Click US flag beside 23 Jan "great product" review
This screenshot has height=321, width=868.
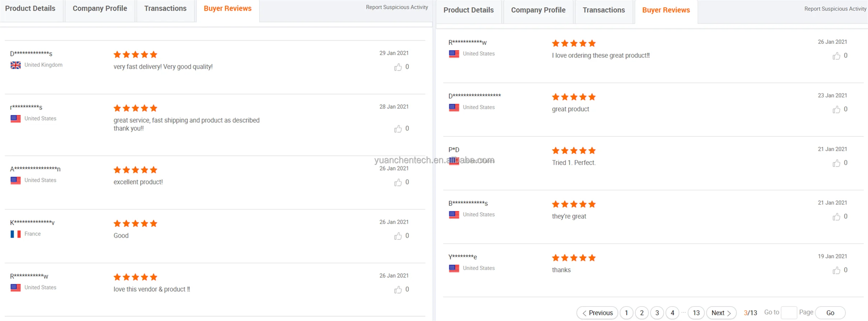454,107
